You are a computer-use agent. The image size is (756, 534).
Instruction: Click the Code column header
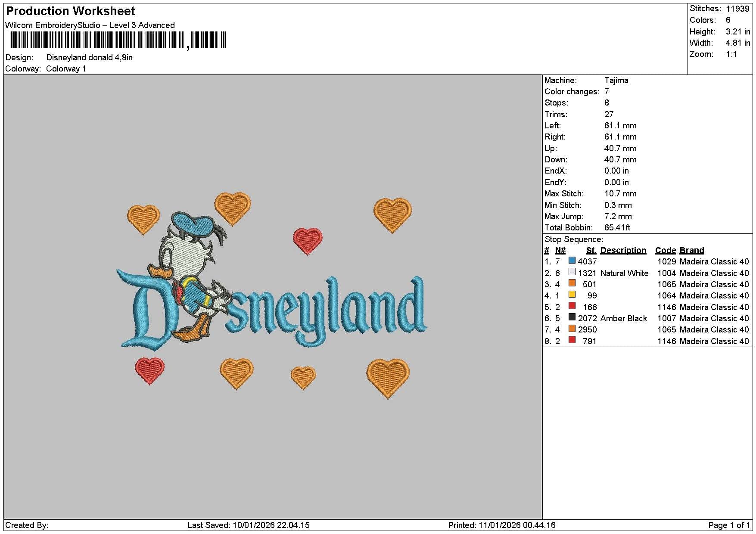(x=665, y=250)
